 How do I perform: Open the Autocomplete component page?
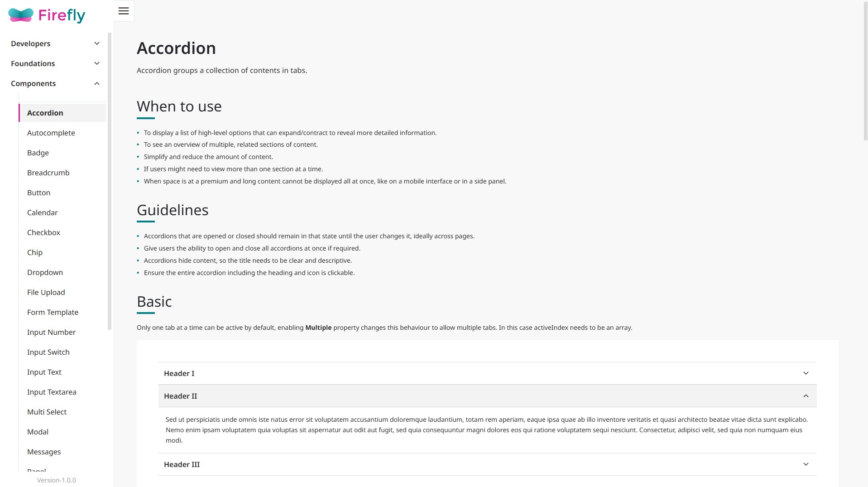(x=51, y=133)
